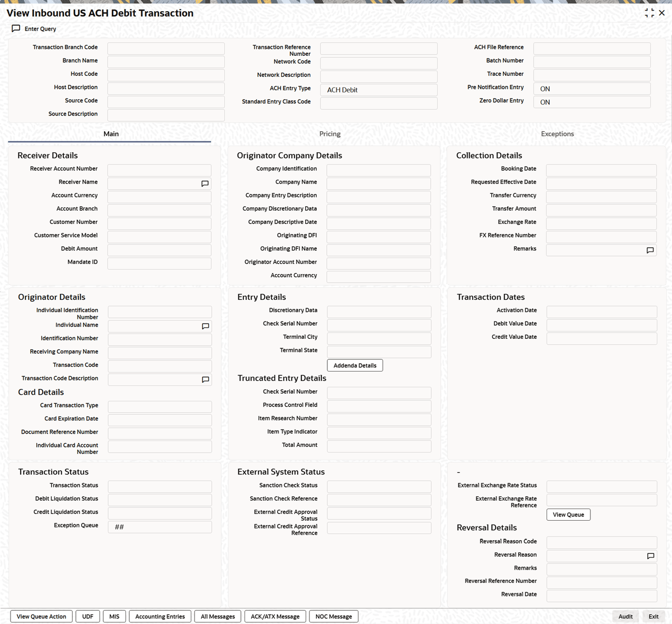Click the Total Amount field
Viewport: 672px width, 624px height.
point(379,446)
